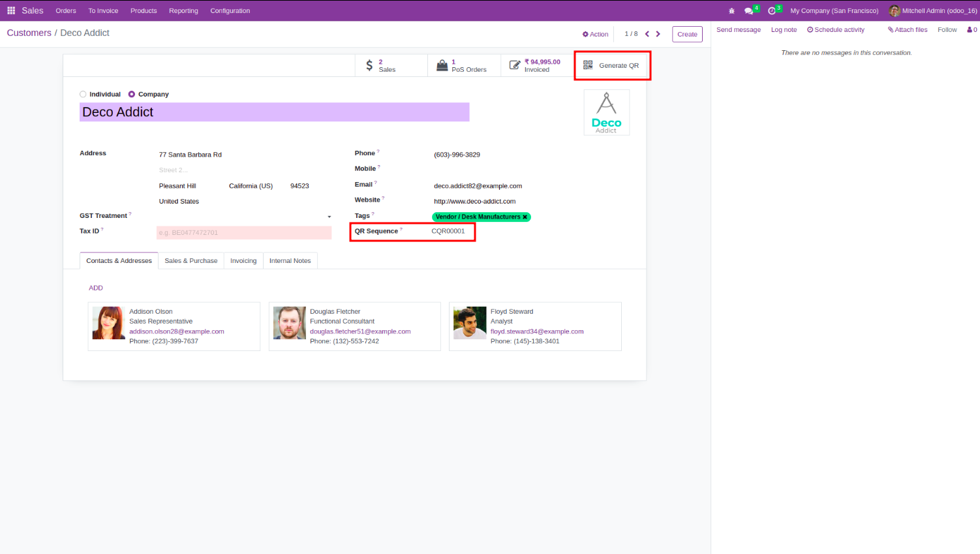The width and height of the screenshot is (980, 554).
Task: Click Attach files button
Action: point(908,30)
